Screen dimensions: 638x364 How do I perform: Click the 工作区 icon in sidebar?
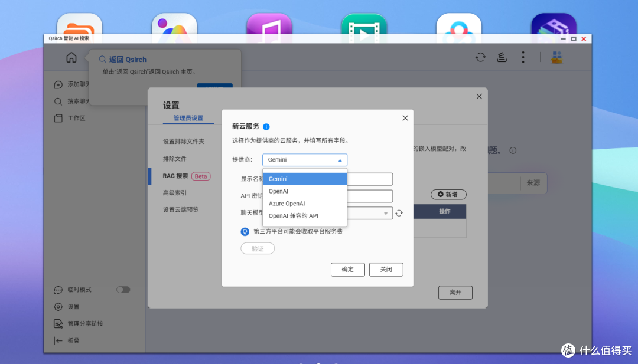[58, 118]
